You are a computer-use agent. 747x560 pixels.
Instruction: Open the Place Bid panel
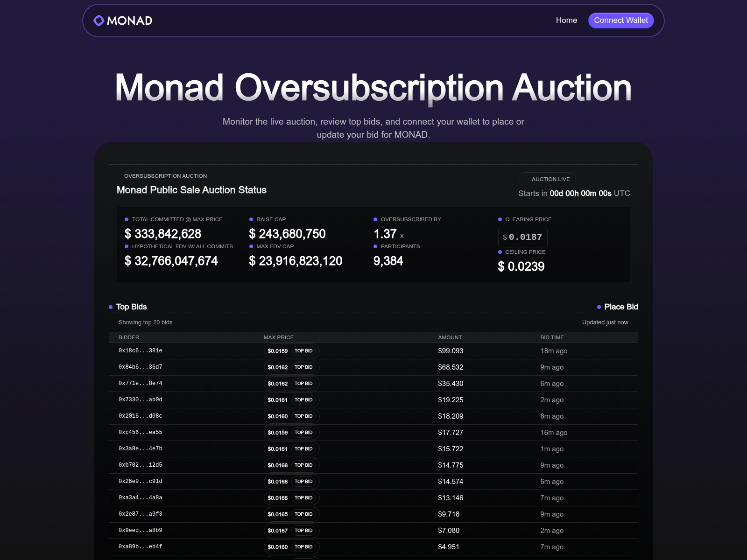(621, 307)
